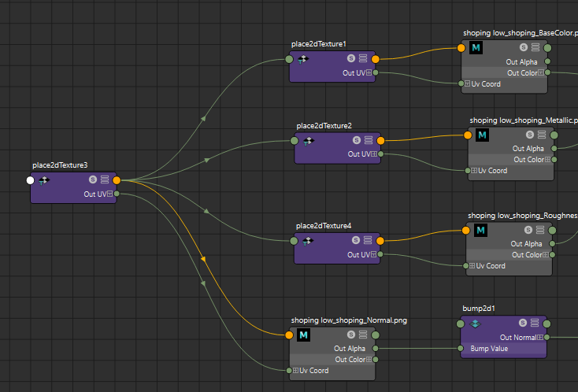Select 'shoping low_shoping_Normal.png' node title
Image resolution: width=578 pixels, height=392 pixels.
pyautogui.click(x=349, y=320)
